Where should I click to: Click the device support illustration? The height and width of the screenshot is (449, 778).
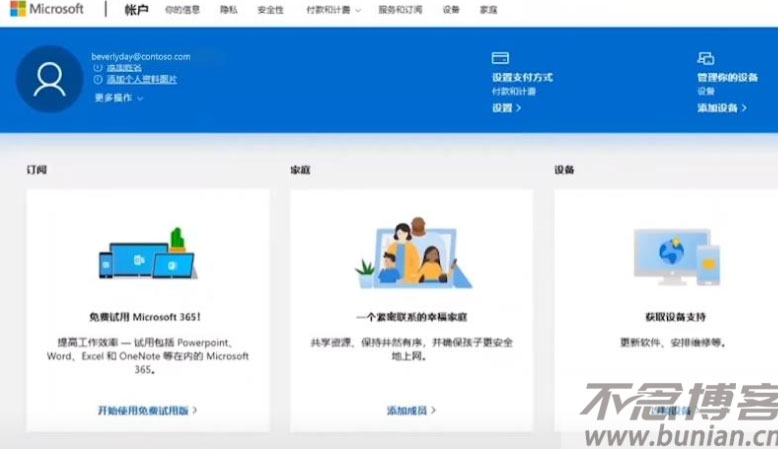[677, 257]
